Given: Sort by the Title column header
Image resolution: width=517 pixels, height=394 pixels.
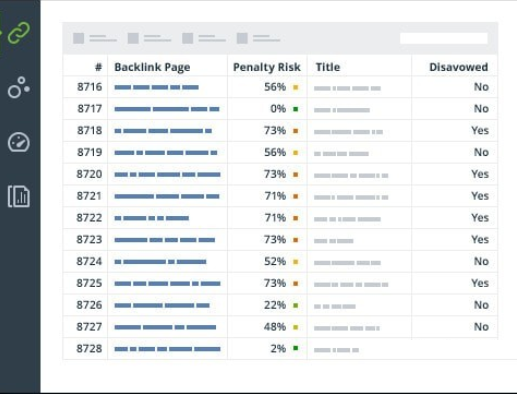Looking at the screenshot, I should coord(328,67).
